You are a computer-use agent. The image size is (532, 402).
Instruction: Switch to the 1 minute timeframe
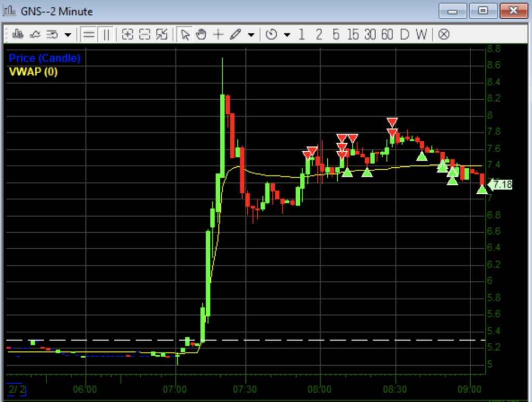301,34
